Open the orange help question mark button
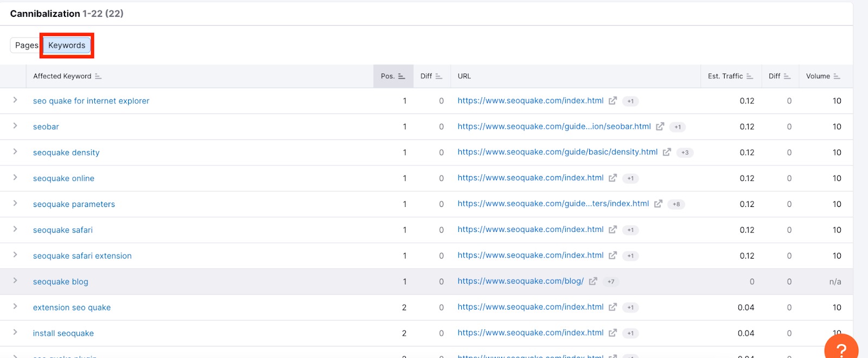The height and width of the screenshot is (358, 868). [841, 348]
